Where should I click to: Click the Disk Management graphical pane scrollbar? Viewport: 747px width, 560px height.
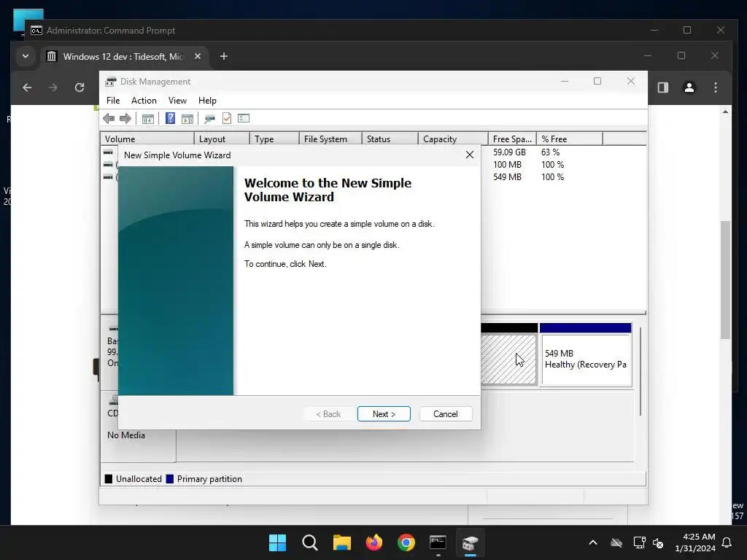tap(640, 371)
